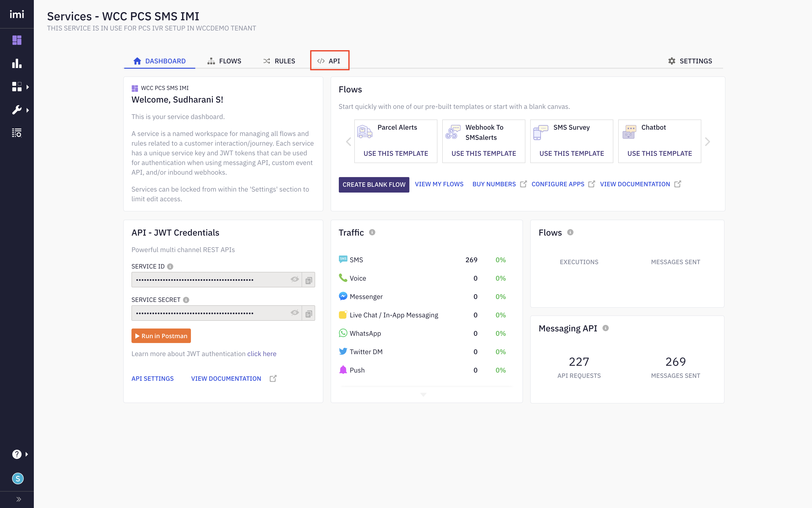Screen dimensions: 812x508
Task: Click info icon next to SERVICE SECRET
Action: 186,300
